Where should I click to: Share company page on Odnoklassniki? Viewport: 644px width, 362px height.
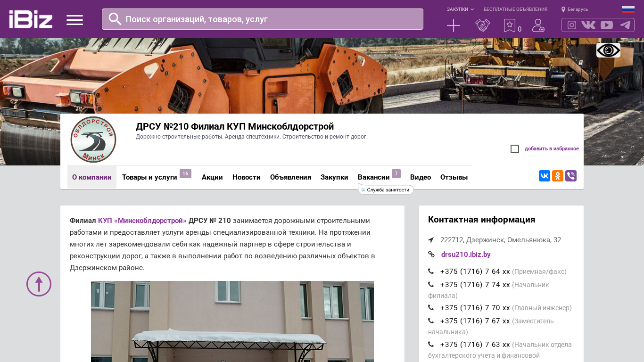click(558, 176)
